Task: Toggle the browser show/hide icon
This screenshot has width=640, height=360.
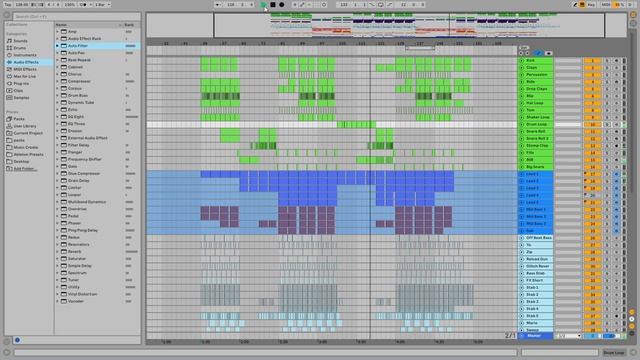Action: click(7, 15)
